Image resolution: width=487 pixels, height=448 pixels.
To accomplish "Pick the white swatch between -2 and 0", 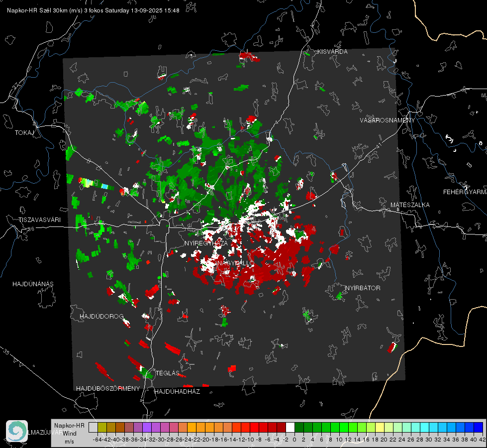I will pyautogui.click(x=290, y=427).
